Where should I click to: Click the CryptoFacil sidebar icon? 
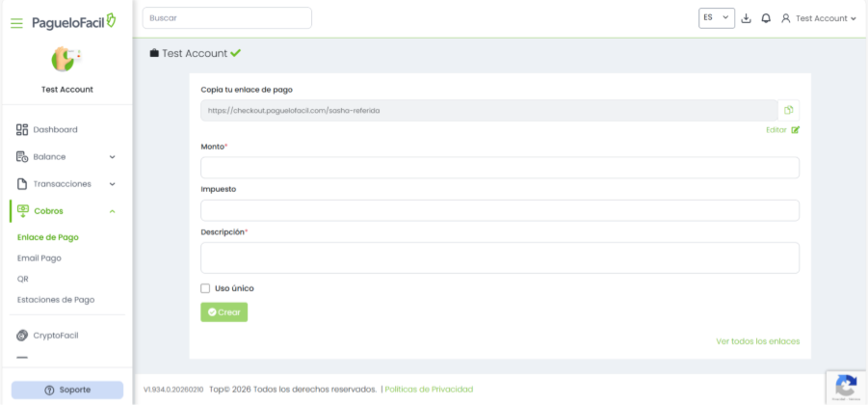coord(22,336)
